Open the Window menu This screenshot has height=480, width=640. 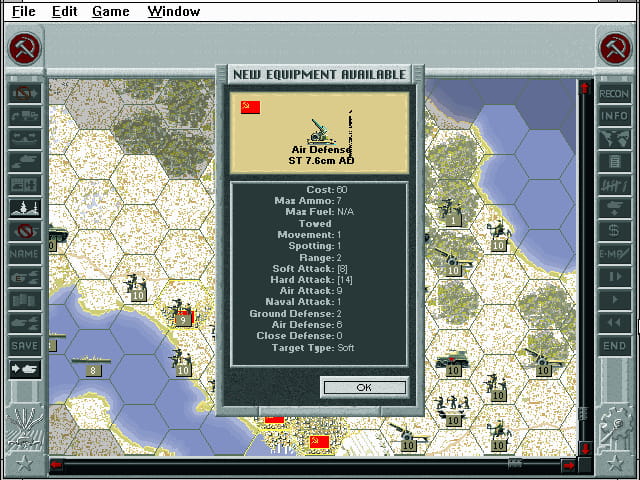click(174, 11)
